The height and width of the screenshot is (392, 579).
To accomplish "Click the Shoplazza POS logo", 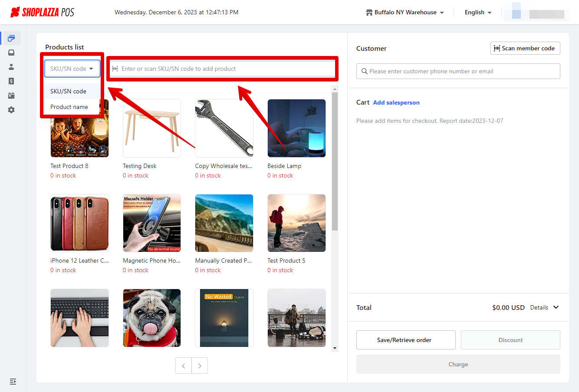I will (x=42, y=12).
